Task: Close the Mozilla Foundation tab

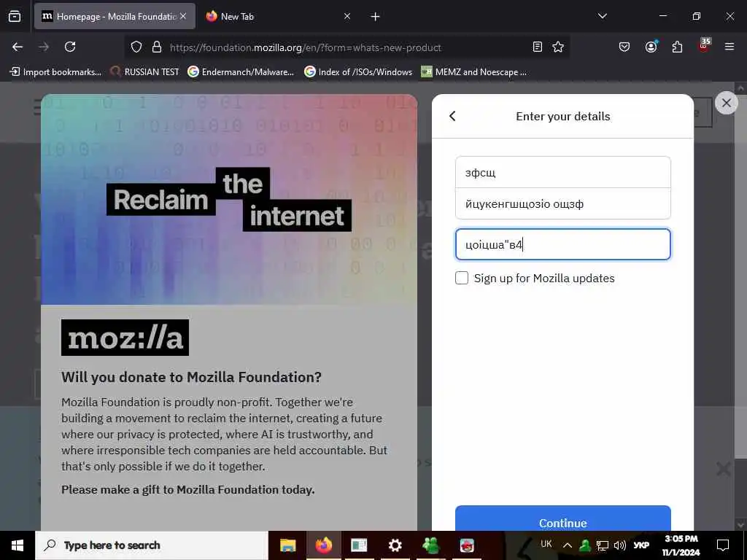Action: tap(183, 16)
